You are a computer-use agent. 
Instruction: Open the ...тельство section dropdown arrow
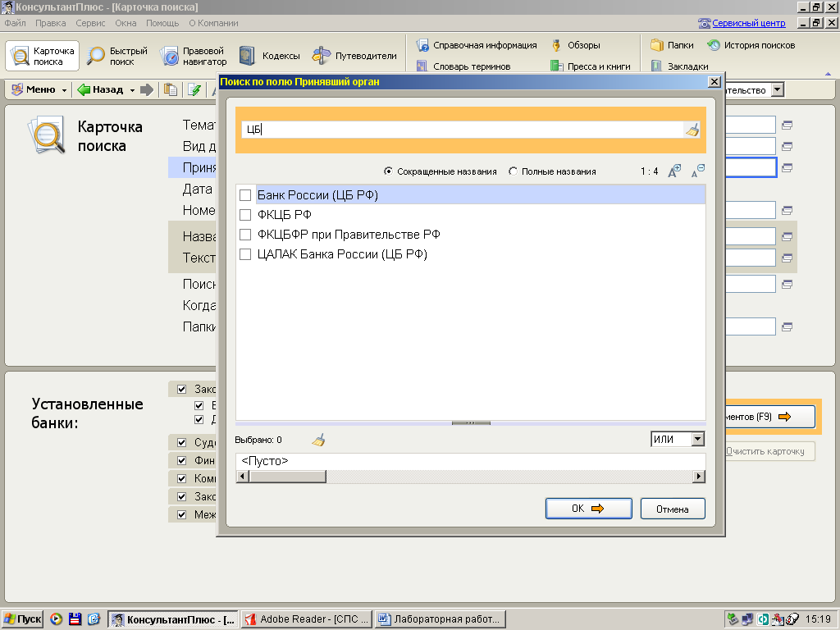(778, 90)
